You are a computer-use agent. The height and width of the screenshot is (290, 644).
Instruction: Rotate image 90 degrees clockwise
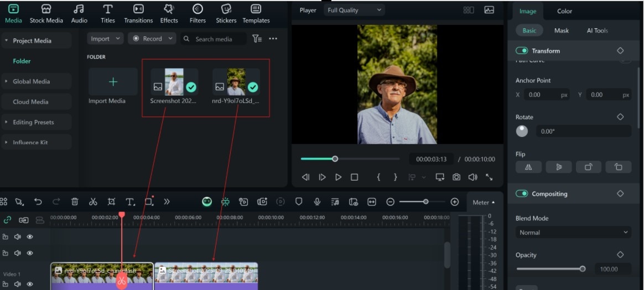point(589,167)
